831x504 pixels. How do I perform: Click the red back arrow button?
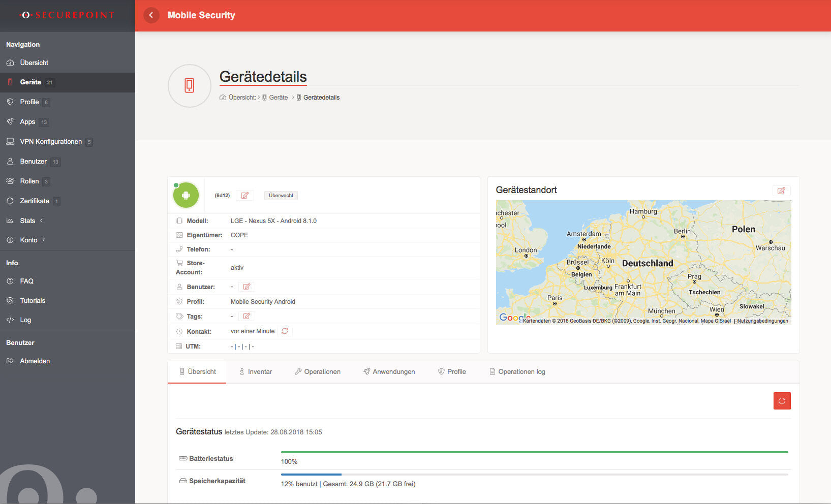[151, 15]
